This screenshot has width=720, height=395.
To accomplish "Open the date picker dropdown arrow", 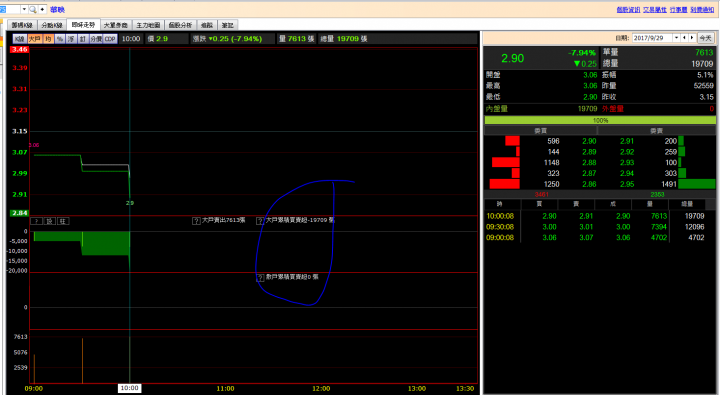I will coord(676,38).
